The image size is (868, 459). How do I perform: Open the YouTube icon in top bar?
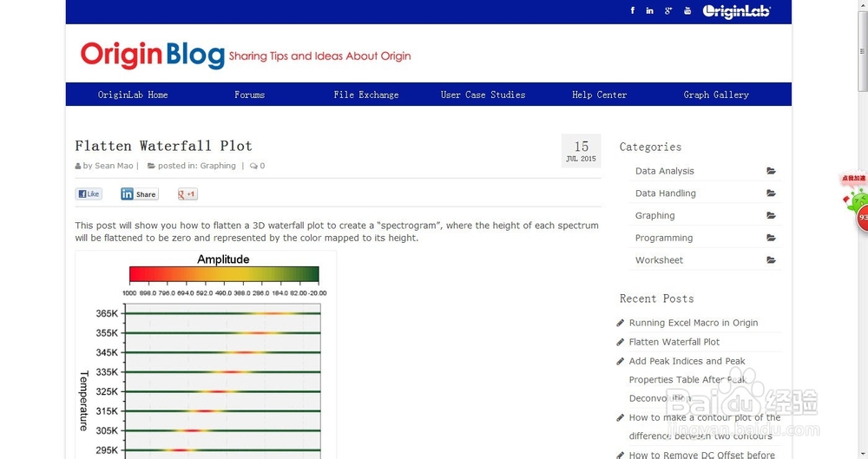pyautogui.click(x=687, y=10)
